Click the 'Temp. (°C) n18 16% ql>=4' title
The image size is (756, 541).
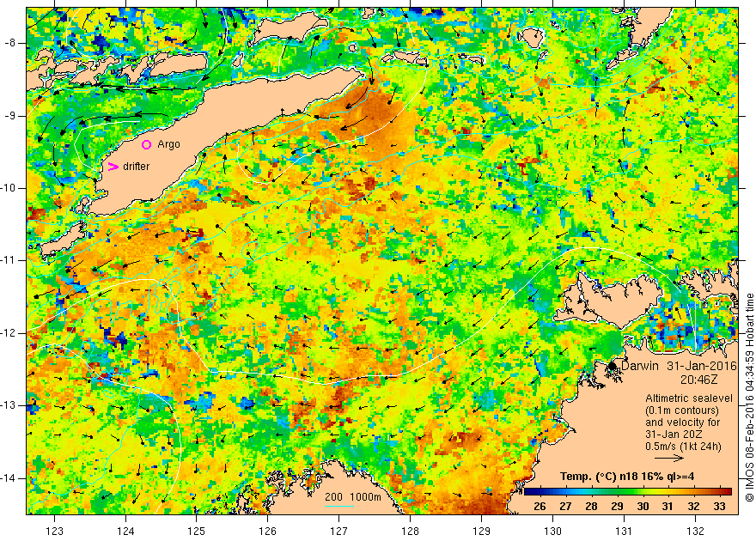[x=627, y=477]
